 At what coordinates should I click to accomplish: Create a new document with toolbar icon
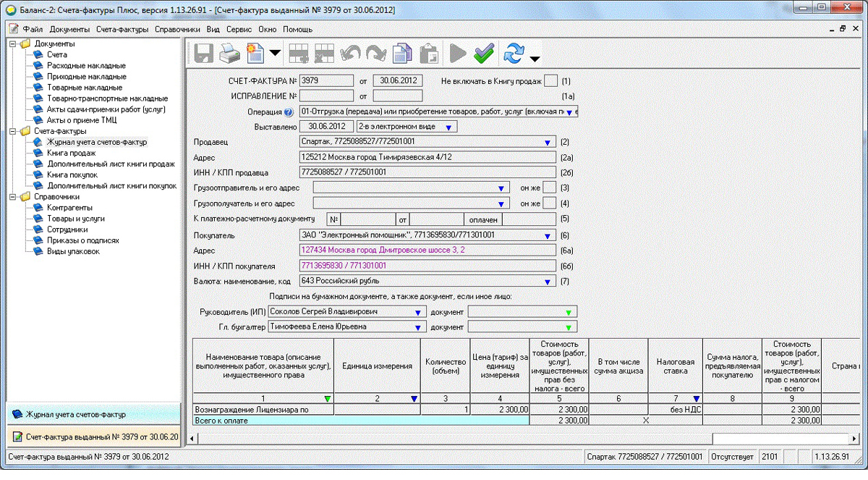(x=255, y=54)
